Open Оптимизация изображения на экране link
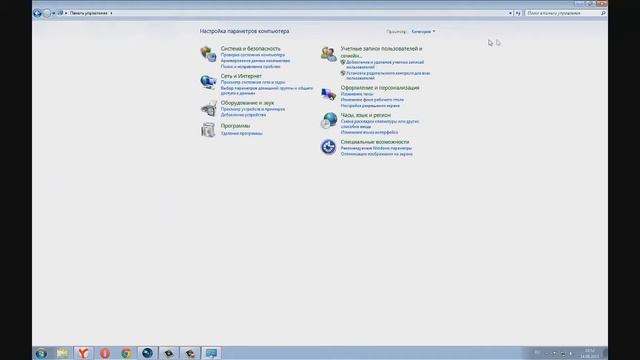 (x=377, y=154)
